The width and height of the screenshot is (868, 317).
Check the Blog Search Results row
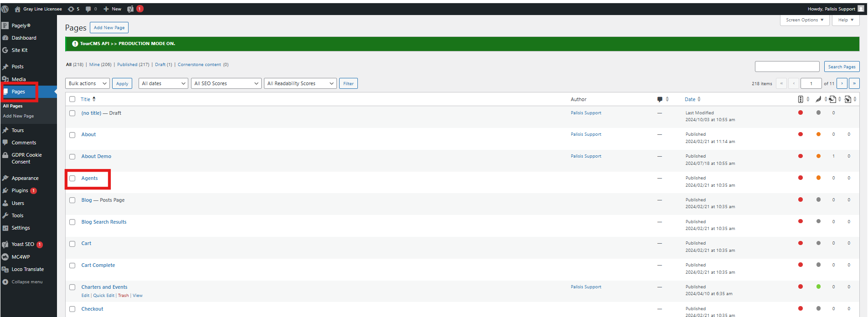(72, 222)
